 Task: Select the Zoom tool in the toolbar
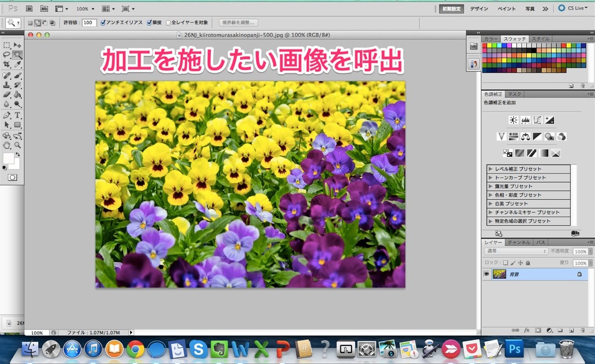[17, 146]
